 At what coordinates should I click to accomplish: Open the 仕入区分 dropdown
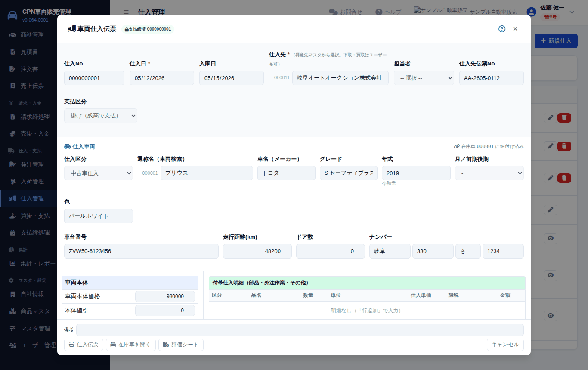[99, 173]
